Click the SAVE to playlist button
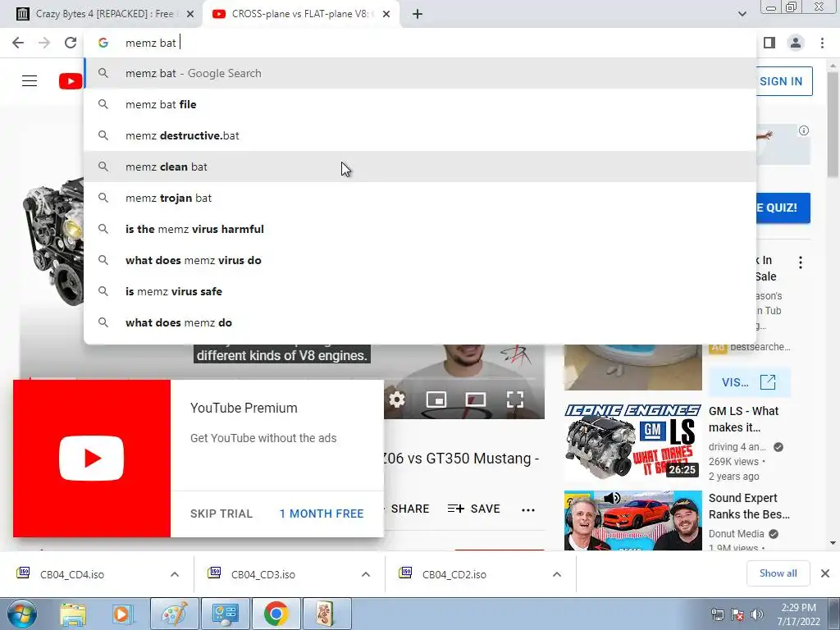Image resolution: width=840 pixels, height=630 pixels. (x=474, y=509)
